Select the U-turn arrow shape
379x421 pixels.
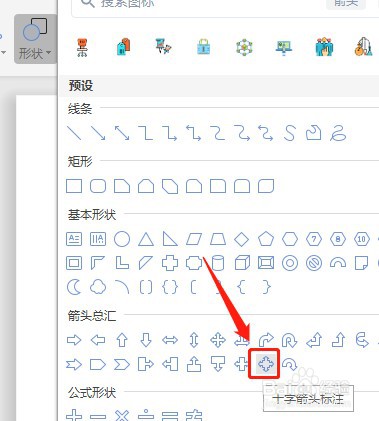click(290, 340)
